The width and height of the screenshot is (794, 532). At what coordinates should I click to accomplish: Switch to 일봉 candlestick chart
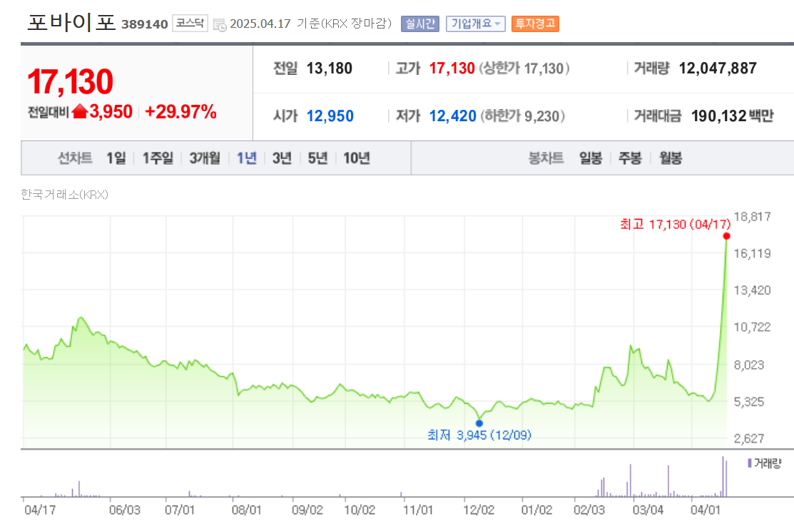591,158
